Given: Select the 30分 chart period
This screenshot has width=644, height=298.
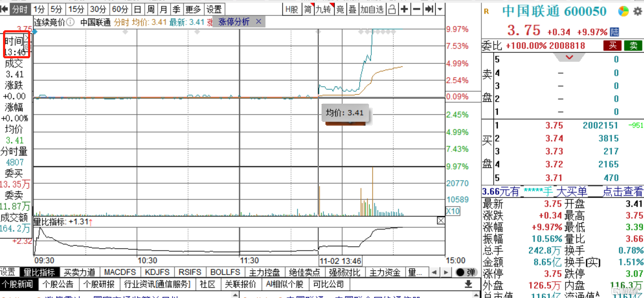Looking at the screenshot, I should [98, 9].
